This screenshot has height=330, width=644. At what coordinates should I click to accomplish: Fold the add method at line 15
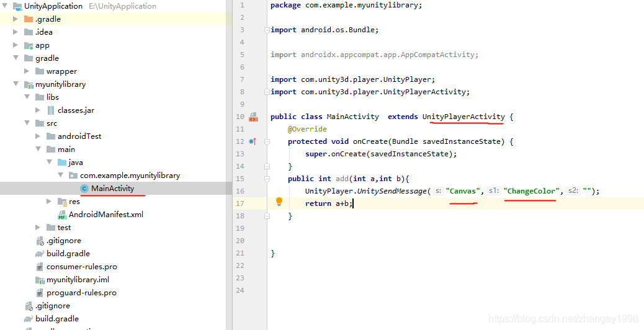[267, 179]
